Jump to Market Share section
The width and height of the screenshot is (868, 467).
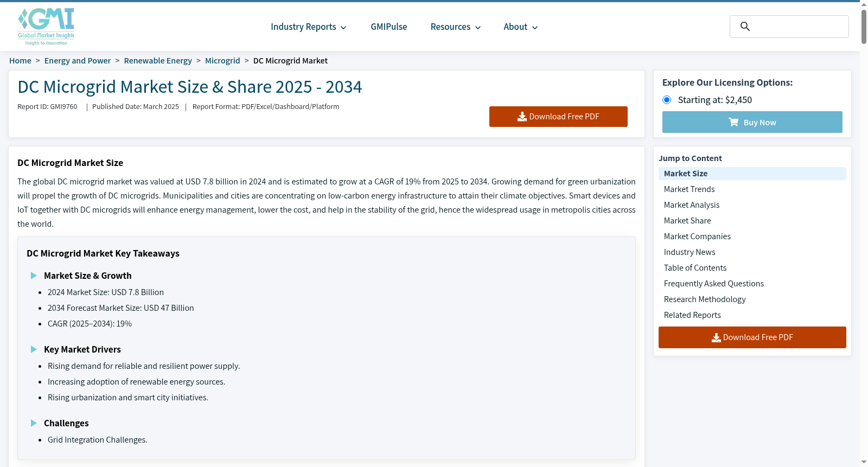[x=687, y=221]
